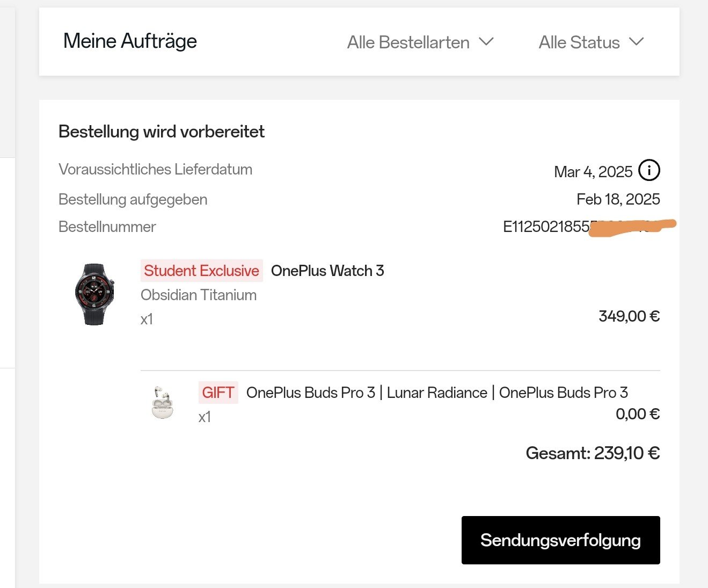Click the Student Exclusive badge
708x588 pixels.
(201, 271)
